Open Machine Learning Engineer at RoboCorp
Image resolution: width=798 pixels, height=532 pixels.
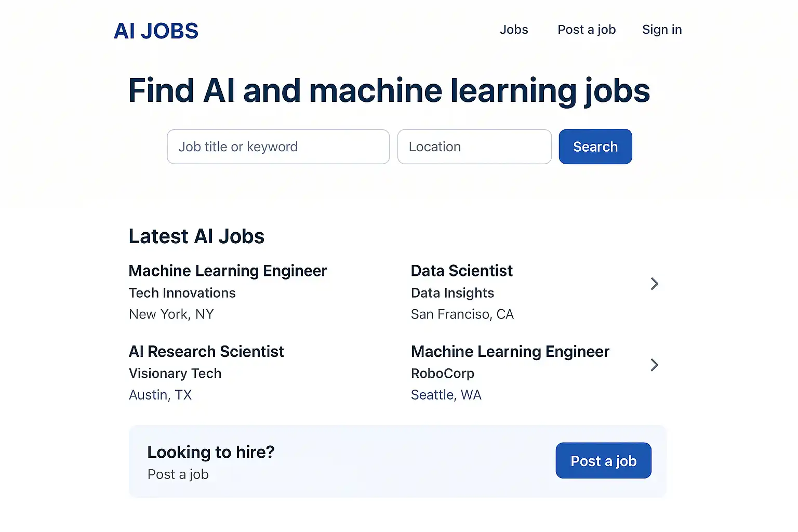(510, 352)
